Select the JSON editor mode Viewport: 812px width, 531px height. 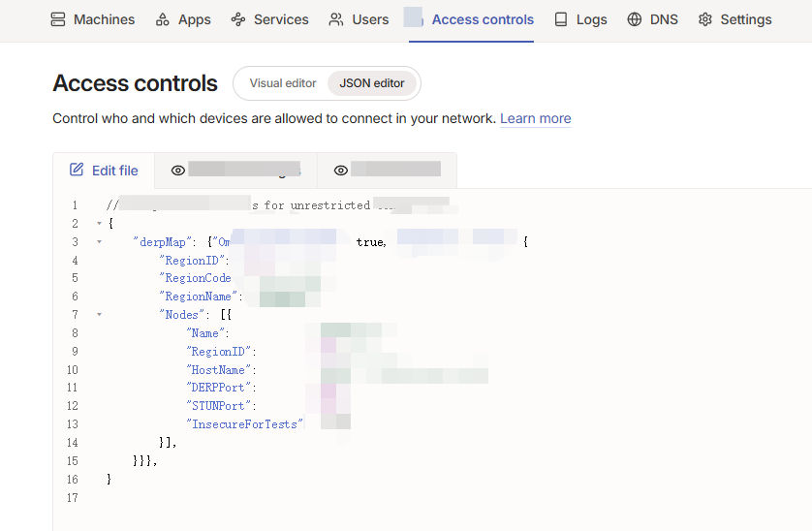[x=372, y=83]
